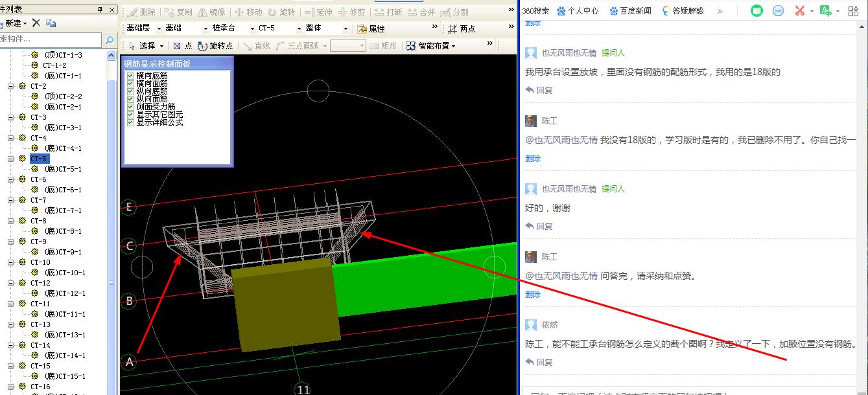Select the 修剪 (trim) tool

click(351, 12)
